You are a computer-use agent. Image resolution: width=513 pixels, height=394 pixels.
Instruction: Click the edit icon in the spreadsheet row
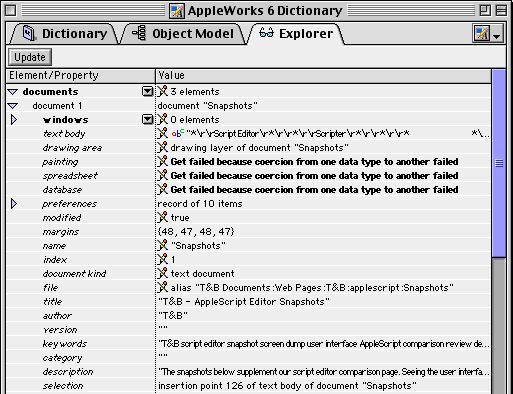(163, 175)
